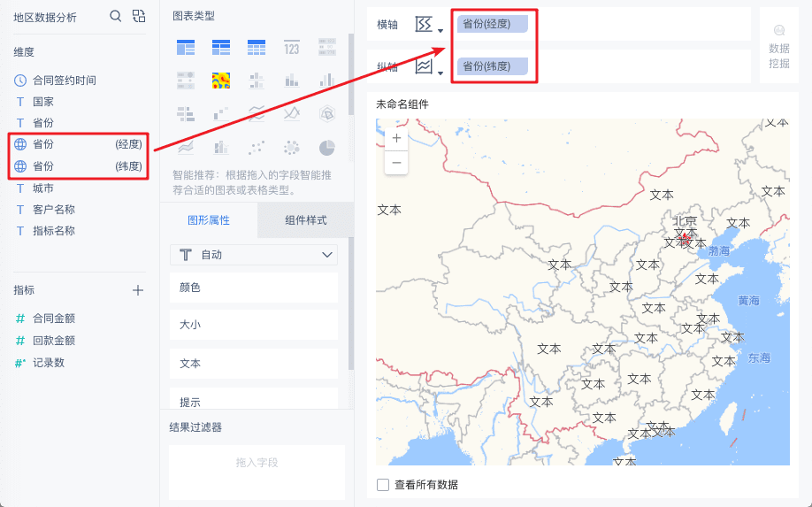This screenshot has width=812, height=507.
Task: Choose the colorful heat map chart type
Action: (221, 81)
